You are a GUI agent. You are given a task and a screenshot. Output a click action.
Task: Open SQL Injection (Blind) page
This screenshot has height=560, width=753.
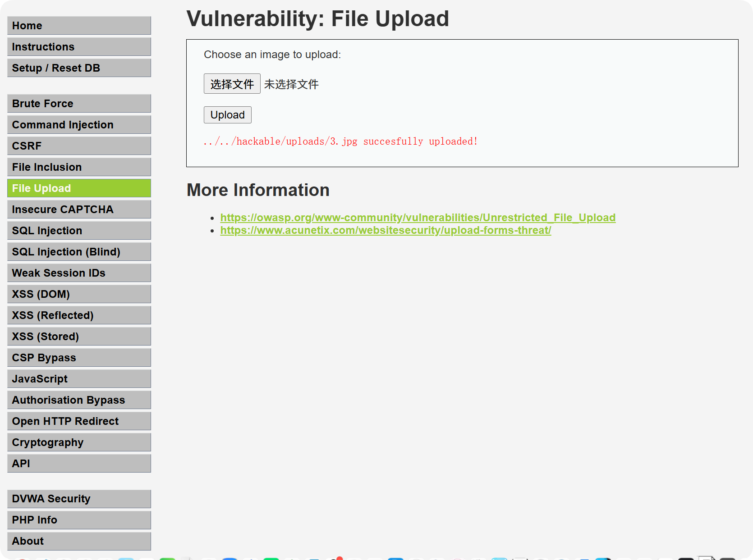(x=79, y=252)
